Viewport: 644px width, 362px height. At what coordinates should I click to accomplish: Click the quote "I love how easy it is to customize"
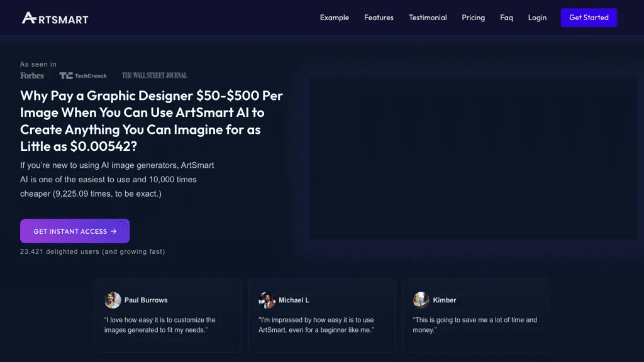160,325
